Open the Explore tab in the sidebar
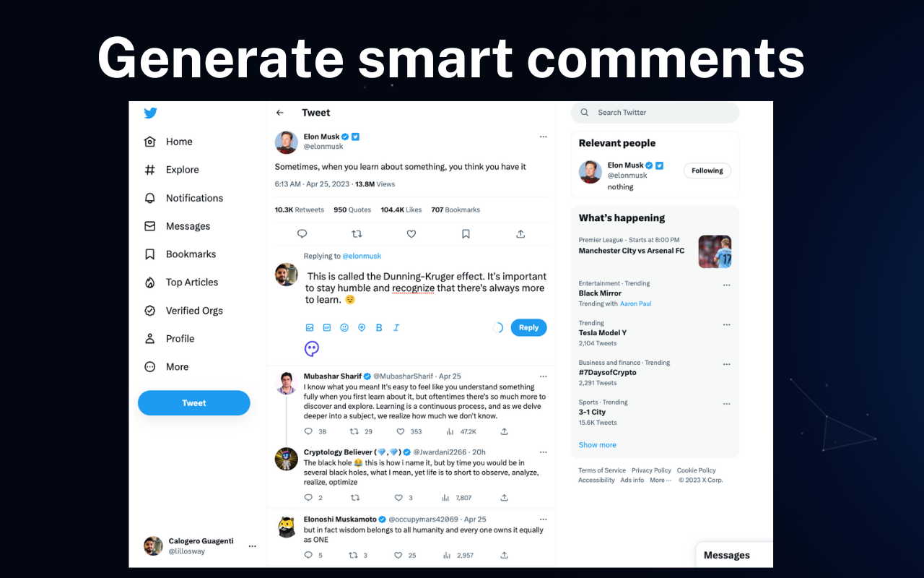924x578 pixels. point(182,170)
